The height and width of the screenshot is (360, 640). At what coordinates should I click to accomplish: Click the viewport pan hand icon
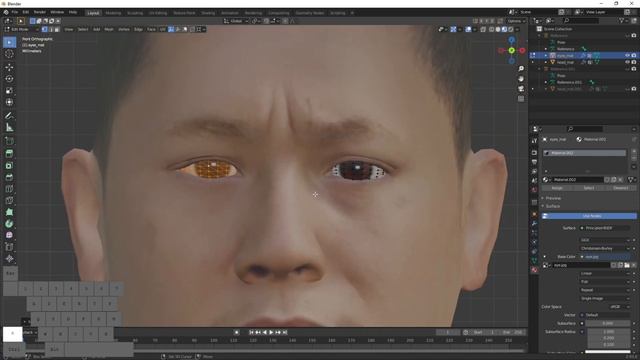(521, 79)
